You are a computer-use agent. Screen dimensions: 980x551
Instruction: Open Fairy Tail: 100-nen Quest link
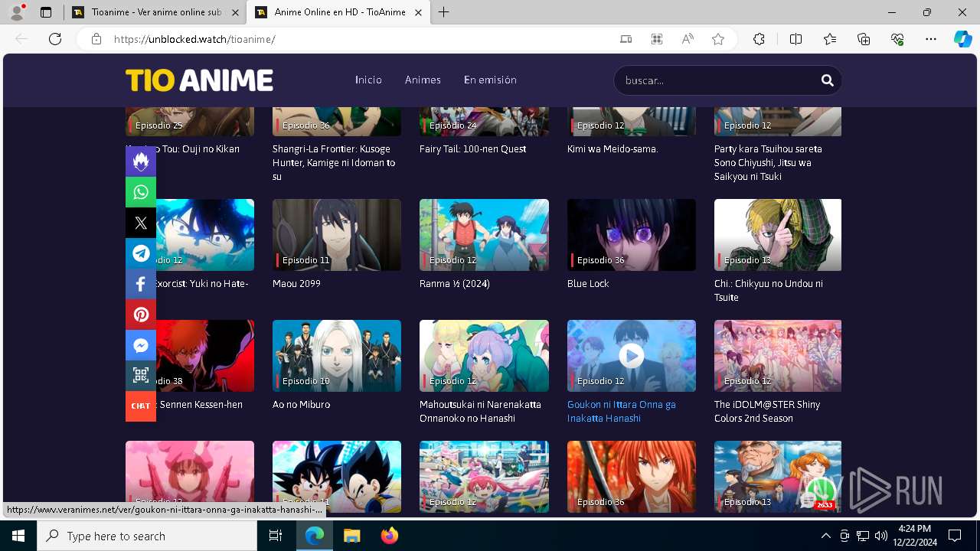[472, 149]
